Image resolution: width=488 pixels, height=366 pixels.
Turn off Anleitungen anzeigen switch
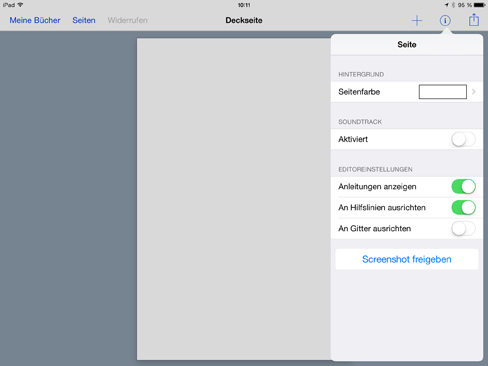click(463, 187)
